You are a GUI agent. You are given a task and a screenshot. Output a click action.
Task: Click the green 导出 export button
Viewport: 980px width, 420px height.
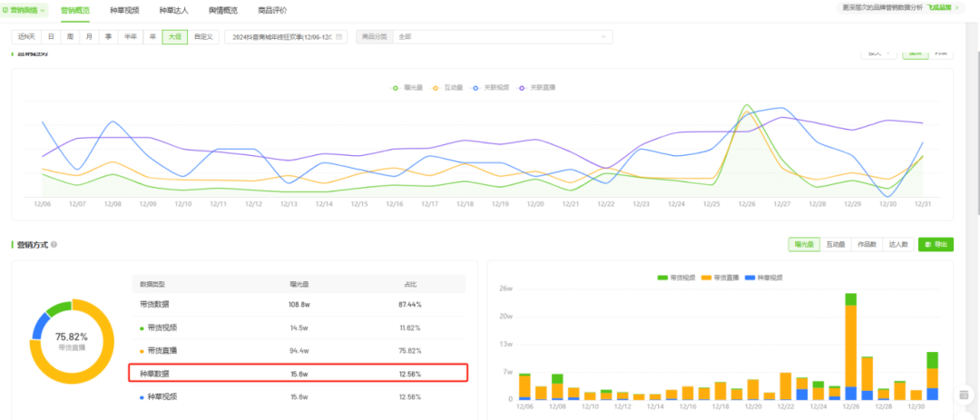click(936, 244)
